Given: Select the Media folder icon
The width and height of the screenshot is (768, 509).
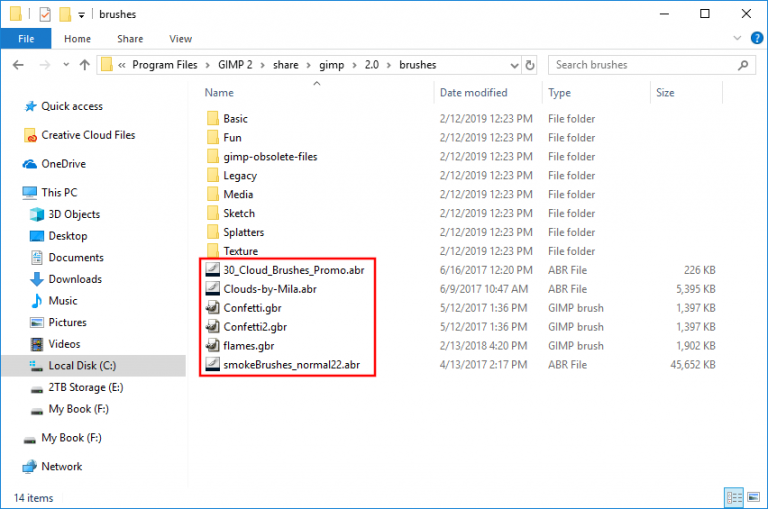Looking at the screenshot, I should [213, 194].
